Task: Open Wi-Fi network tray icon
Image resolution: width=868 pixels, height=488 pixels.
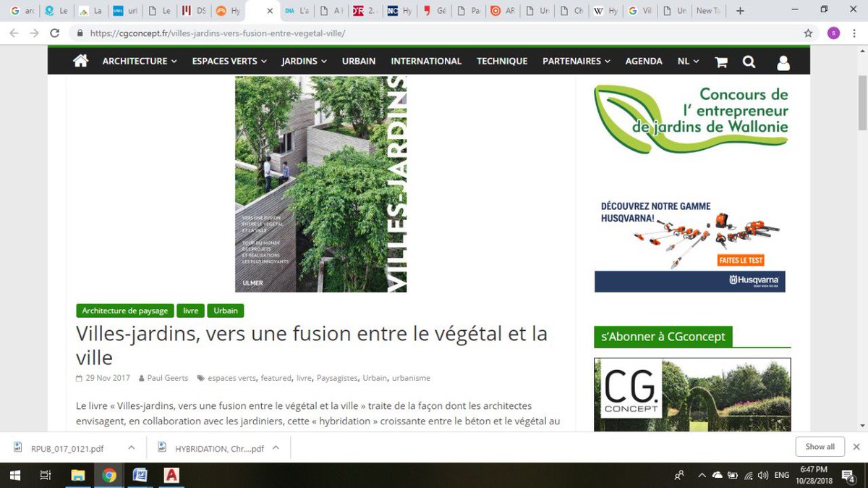Action: [747, 476]
